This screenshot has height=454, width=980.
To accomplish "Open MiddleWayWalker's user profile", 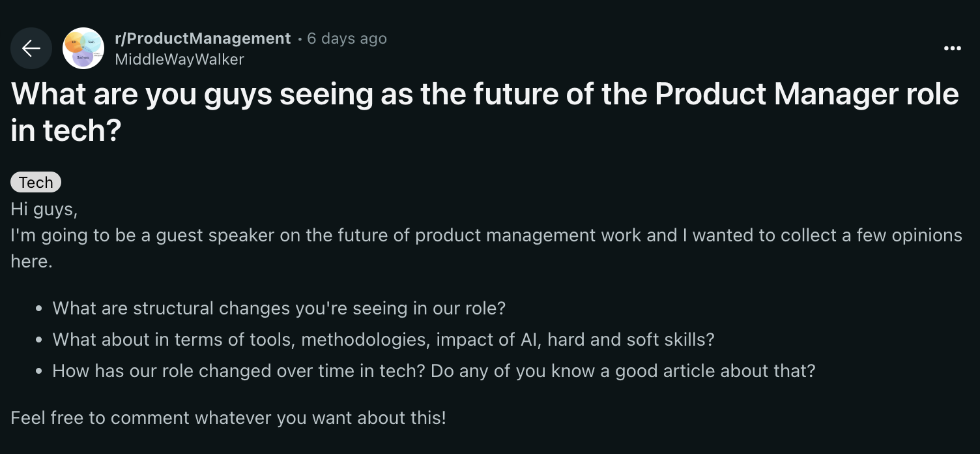I will pos(179,59).
